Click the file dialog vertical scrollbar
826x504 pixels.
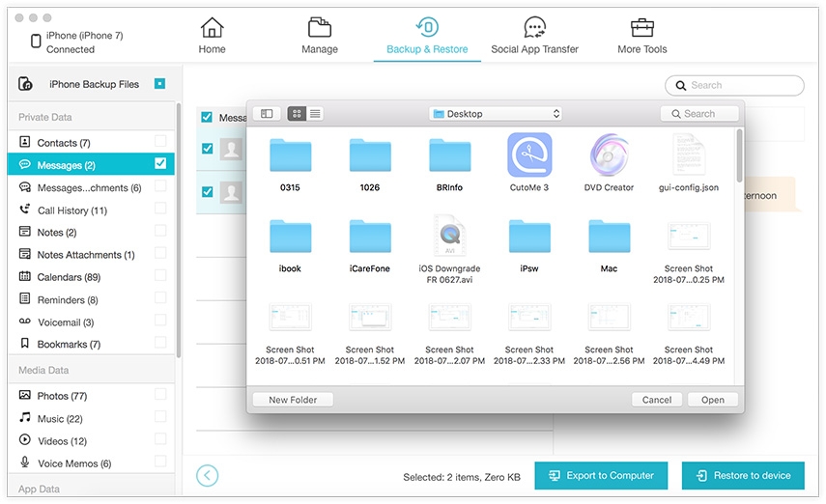(x=740, y=155)
